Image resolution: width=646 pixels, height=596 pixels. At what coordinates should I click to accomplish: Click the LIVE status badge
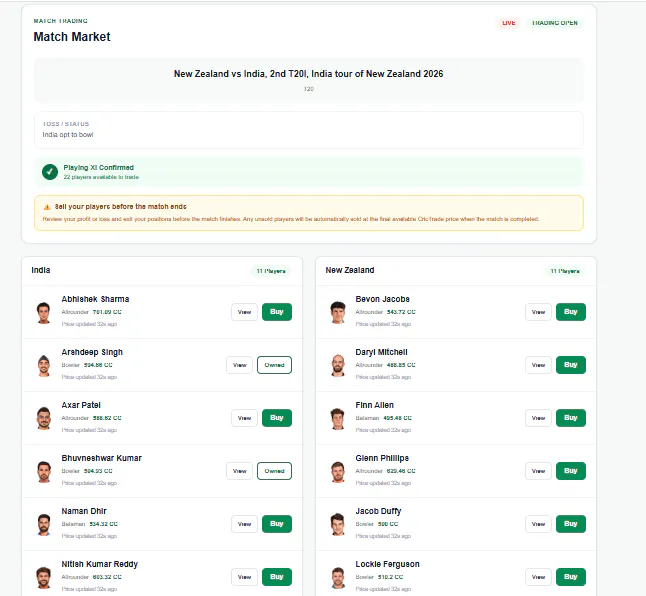[x=509, y=23]
